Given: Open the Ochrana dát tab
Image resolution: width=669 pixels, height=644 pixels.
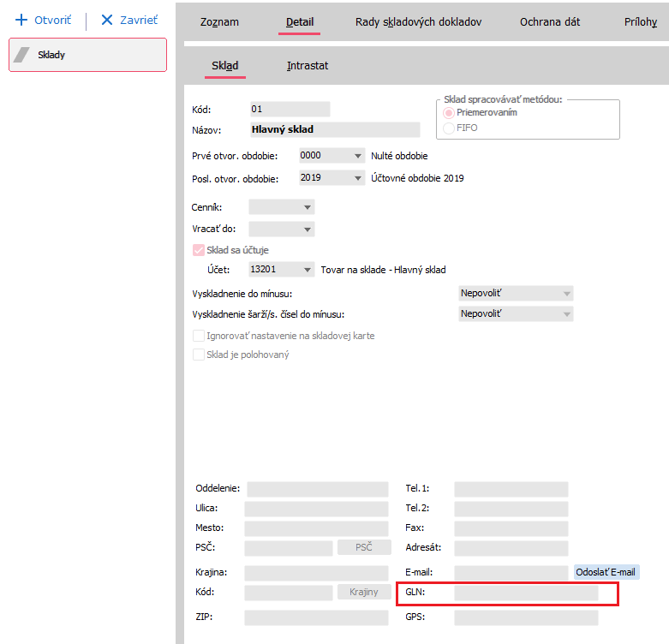Looking at the screenshot, I should [549, 21].
